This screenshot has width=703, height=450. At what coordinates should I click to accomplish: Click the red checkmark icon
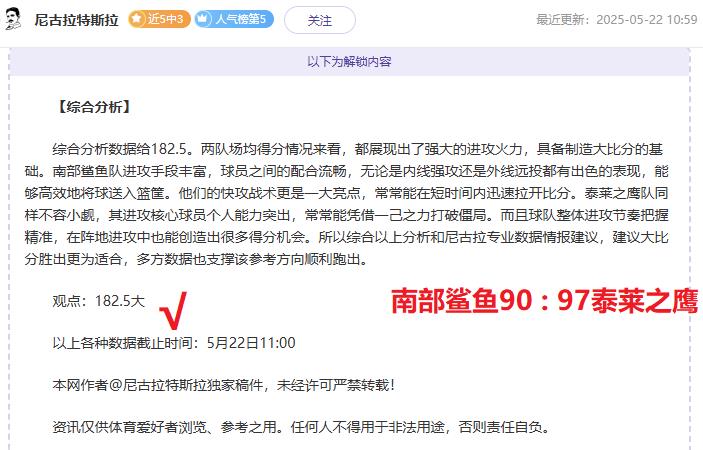pos(173,310)
